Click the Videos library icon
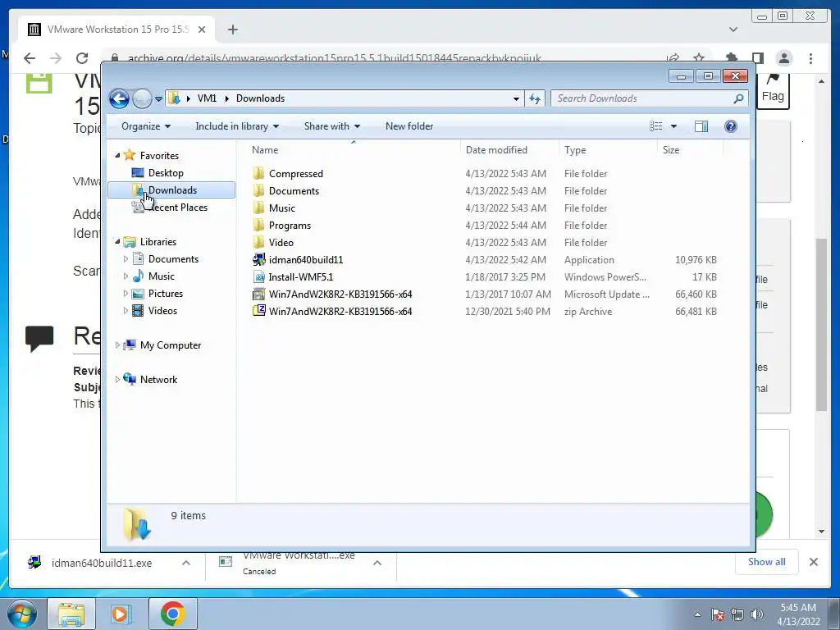The height and width of the screenshot is (630, 840). [138, 311]
